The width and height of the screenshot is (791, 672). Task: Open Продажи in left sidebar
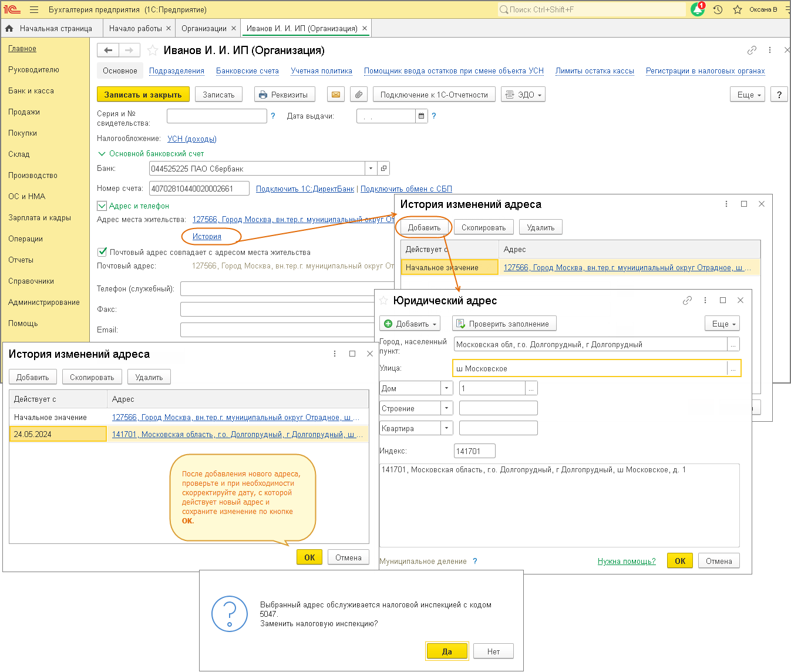tap(24, 112)
